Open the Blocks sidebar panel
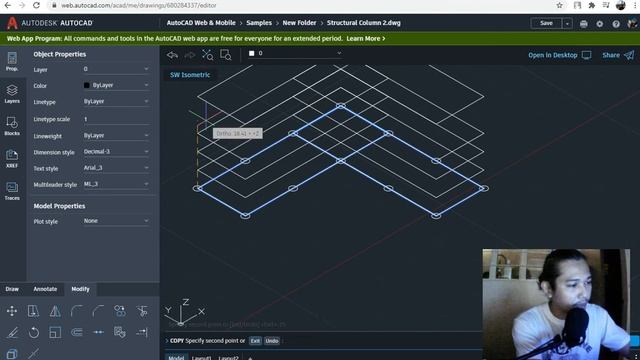Viewport: 640px width, 360px height. click(x=12, y=126)
